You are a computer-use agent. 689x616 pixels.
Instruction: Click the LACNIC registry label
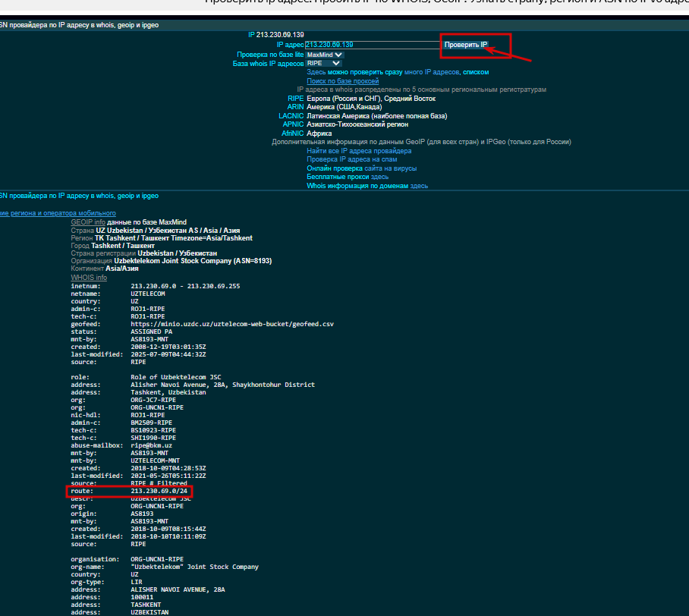291,116
